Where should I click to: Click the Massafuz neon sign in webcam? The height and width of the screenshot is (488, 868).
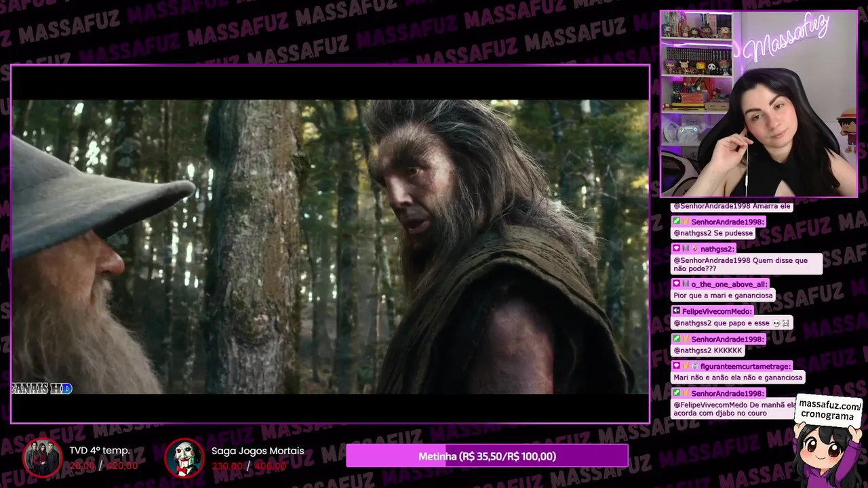pos(787,39)
